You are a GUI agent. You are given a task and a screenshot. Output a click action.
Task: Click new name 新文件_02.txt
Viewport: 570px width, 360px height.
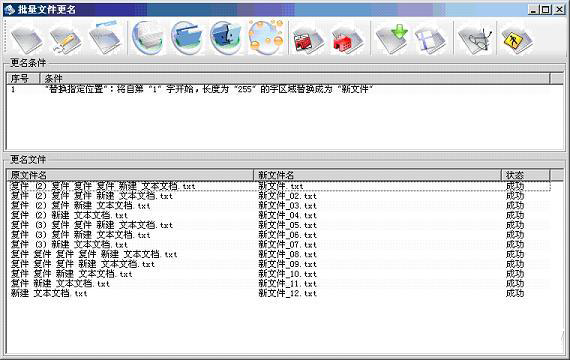(288, 196)
